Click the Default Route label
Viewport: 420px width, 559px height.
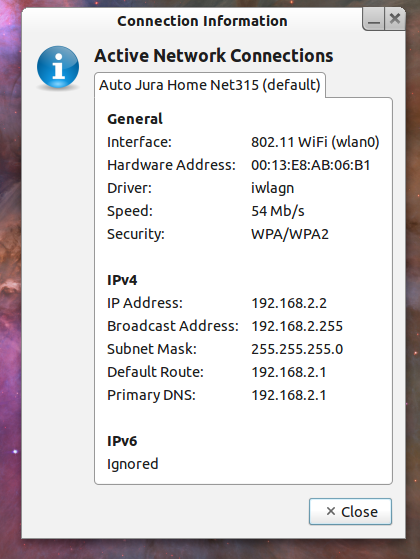(x=155, y=372)
